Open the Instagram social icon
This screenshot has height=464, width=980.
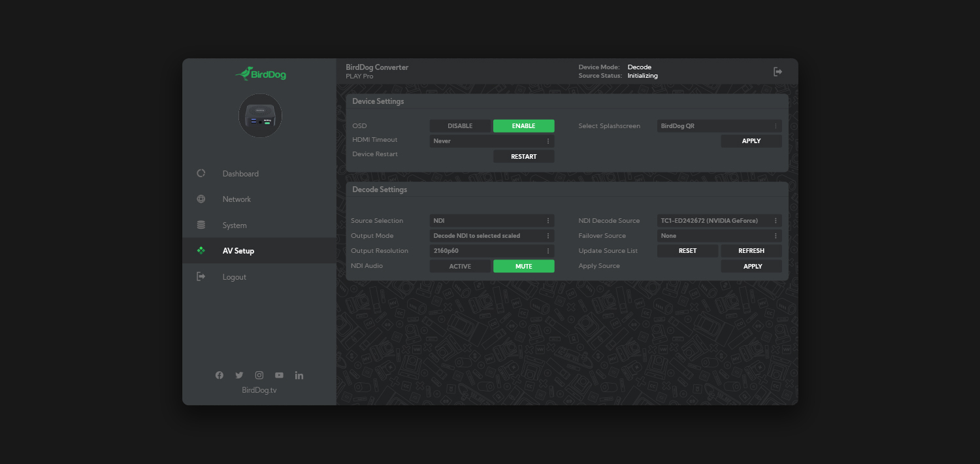[259, 375]
